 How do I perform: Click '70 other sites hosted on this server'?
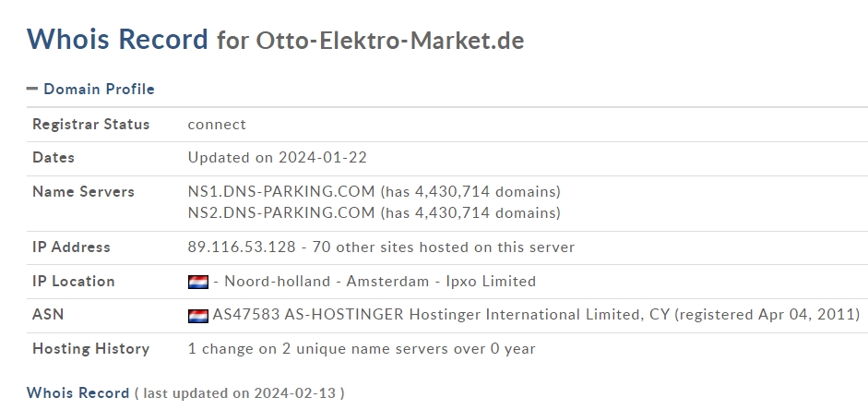coord(444,247)
